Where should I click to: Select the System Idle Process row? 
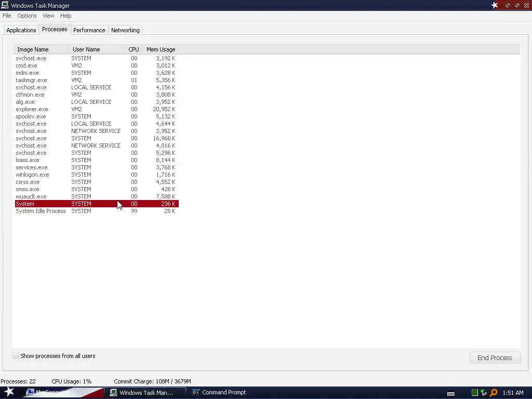point(97,211)
